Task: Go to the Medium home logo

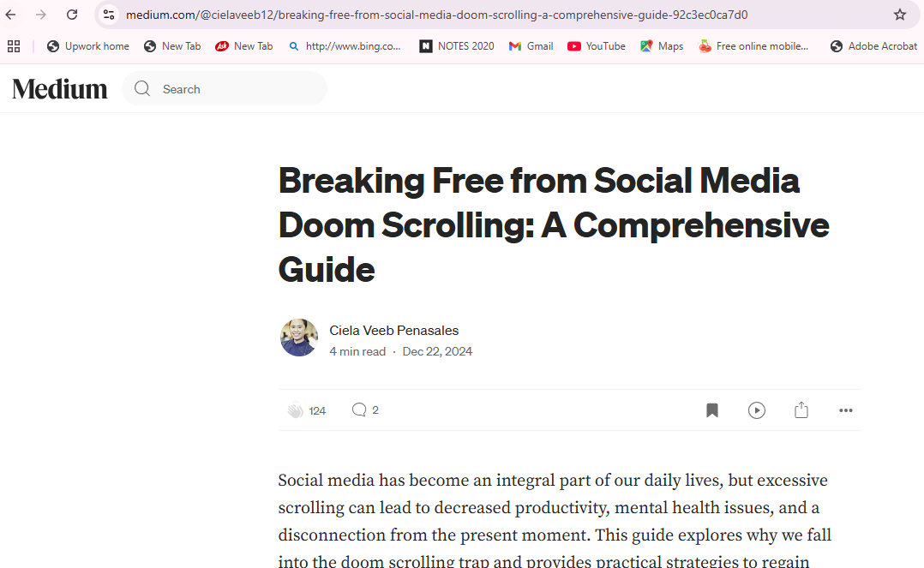Action: point(60,89)
